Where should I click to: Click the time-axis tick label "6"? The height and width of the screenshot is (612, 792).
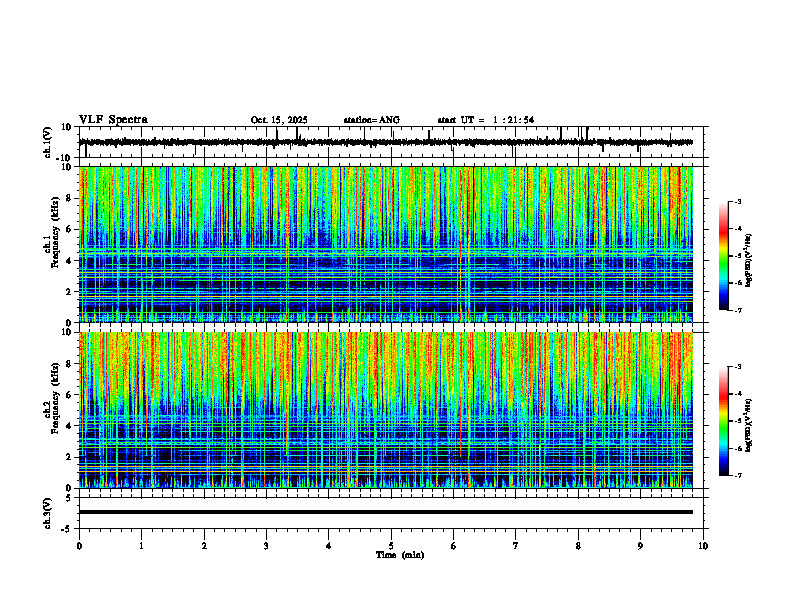point(454,546)
